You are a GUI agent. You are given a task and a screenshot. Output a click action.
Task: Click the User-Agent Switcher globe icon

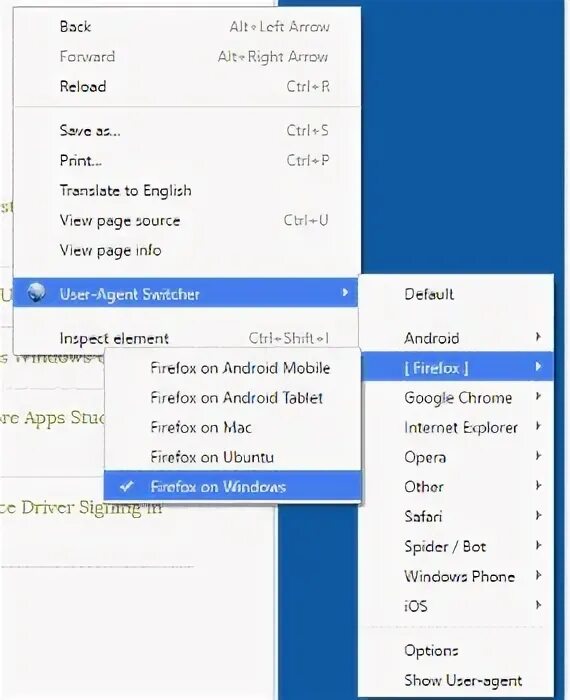pyautogui.click(x=36, y=293)
